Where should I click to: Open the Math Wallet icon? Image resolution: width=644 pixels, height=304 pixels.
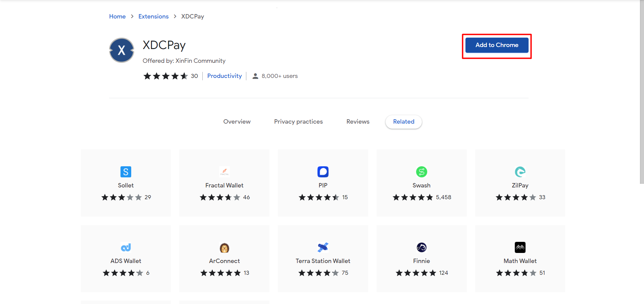coord(520,247)
